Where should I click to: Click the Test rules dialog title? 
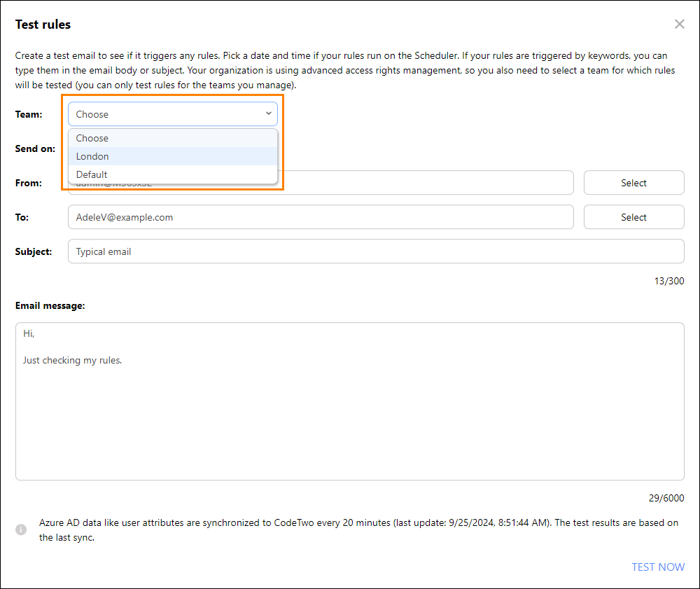43,24
